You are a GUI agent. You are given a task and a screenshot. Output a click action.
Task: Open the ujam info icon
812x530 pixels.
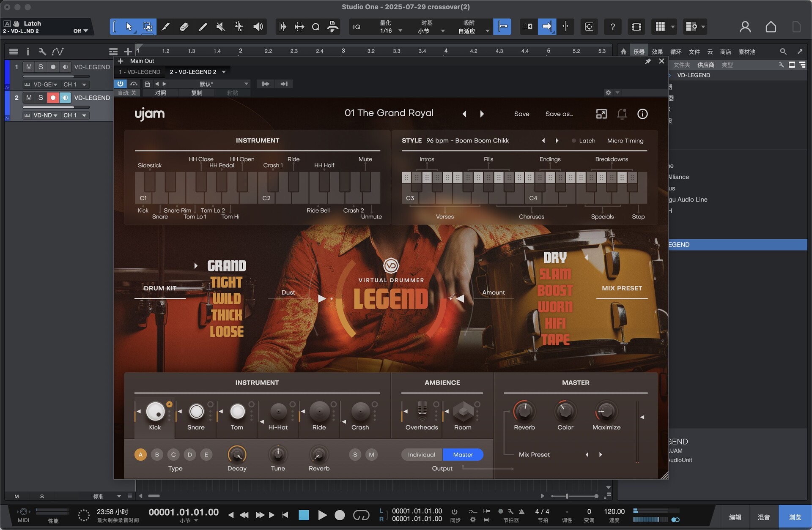tap(642, 114)
